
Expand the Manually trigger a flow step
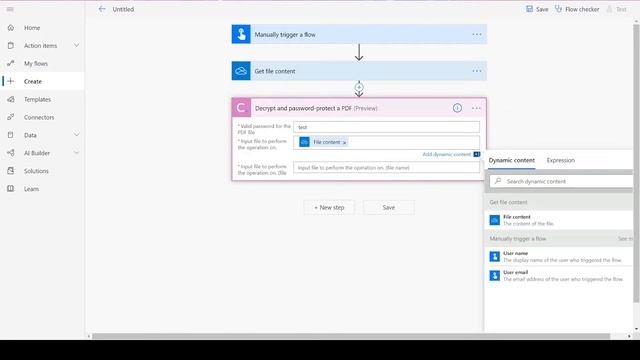click(359, 34)
